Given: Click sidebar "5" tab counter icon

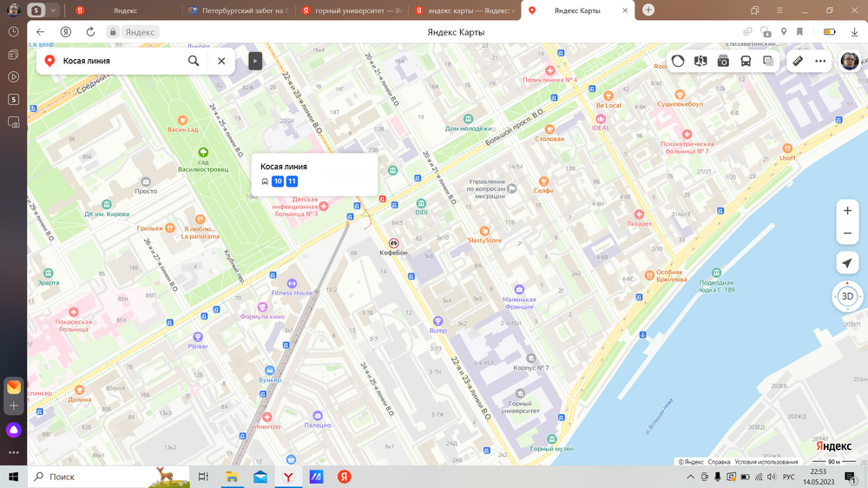Looking at the screenshot, I should click(x=14, y=100).
